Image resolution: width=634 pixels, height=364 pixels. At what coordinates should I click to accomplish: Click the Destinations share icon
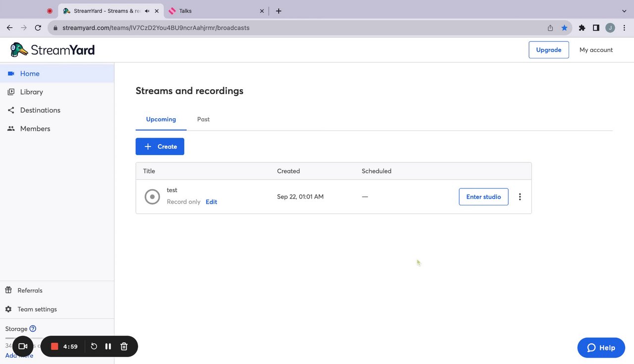(x=11, y=110)
